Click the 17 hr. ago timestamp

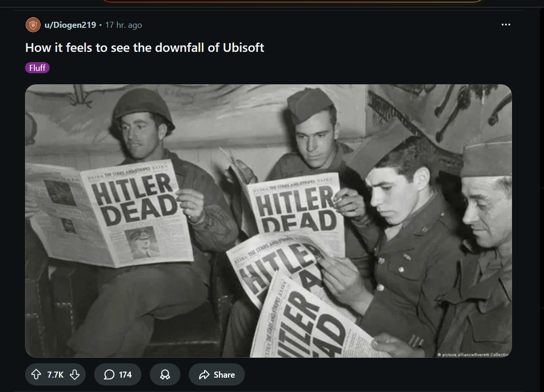pyautogui.click(x=123, y=25)
